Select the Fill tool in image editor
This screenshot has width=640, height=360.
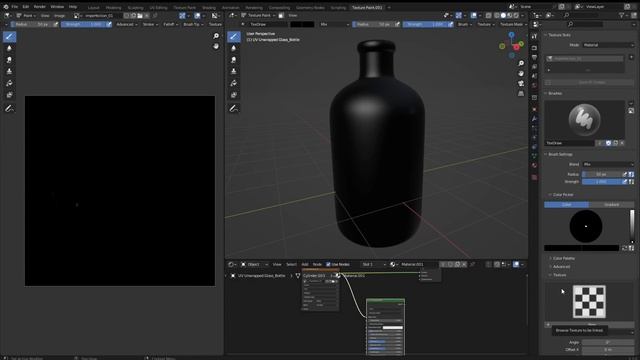click(9, 83)
